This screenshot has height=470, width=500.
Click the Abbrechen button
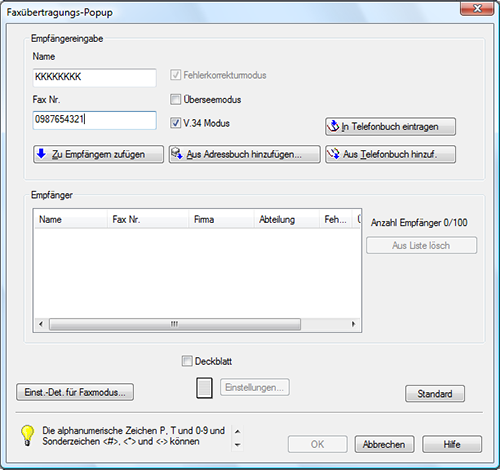coord(384,444)
